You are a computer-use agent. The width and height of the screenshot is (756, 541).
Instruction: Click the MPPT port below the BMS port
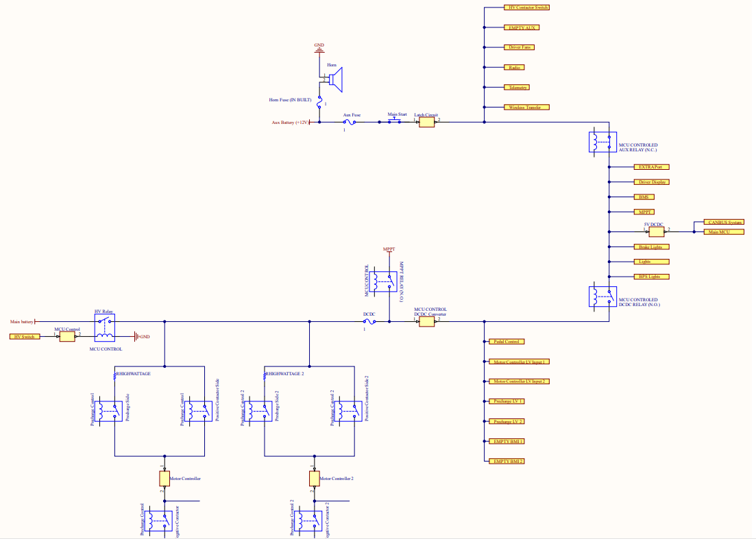click(644, 212)
